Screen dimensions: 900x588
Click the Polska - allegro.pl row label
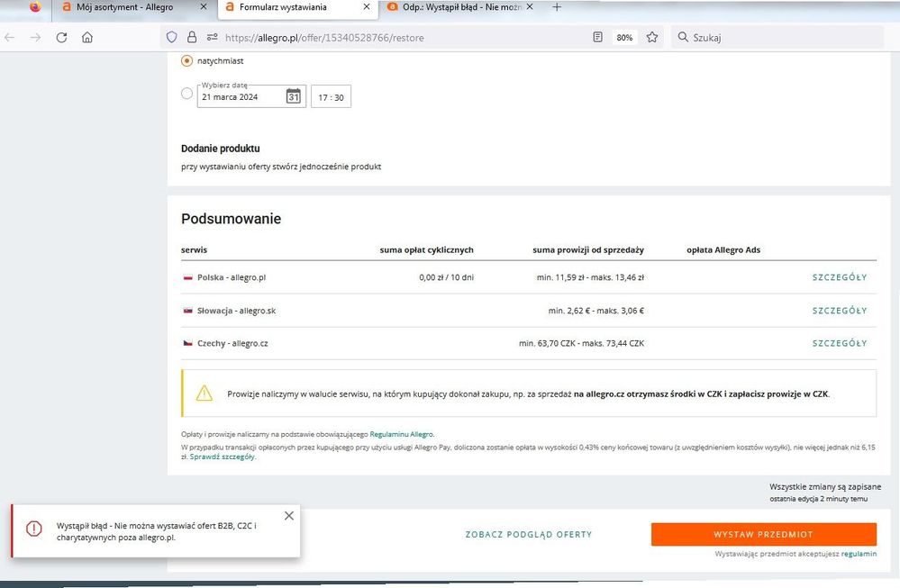click(x=232, y=277)
